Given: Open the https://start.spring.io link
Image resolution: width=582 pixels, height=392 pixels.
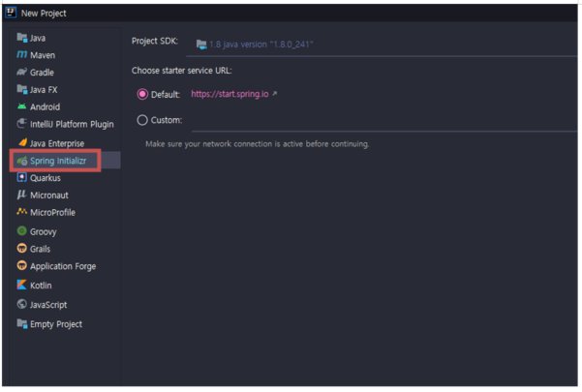Looking at the screenshot, I should (x=230, y=94).
